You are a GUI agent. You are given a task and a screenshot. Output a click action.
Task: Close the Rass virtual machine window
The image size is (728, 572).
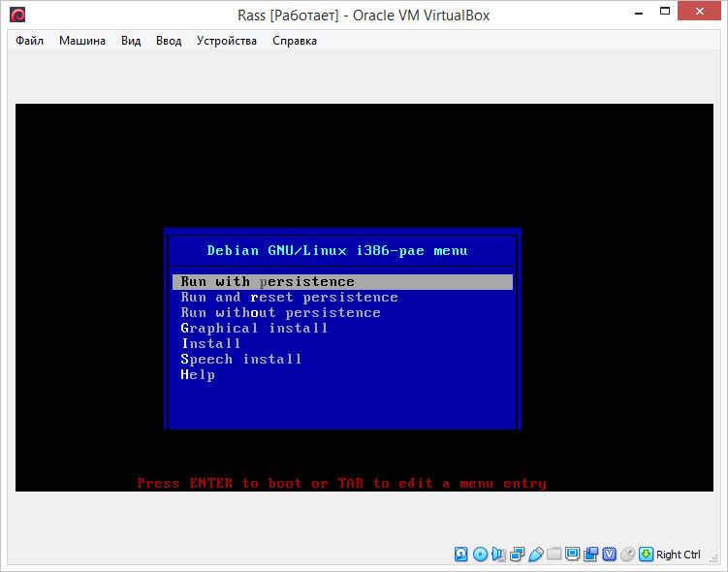tap(699, 11)
